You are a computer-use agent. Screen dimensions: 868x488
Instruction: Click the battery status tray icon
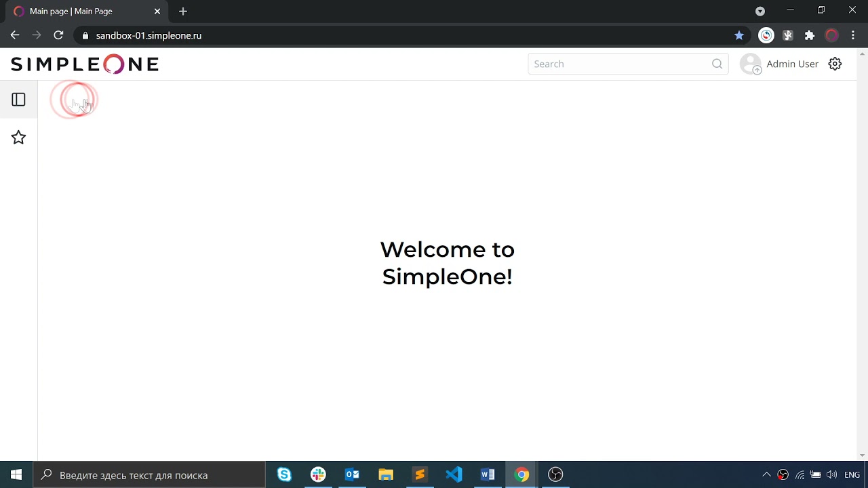(816, 475)
